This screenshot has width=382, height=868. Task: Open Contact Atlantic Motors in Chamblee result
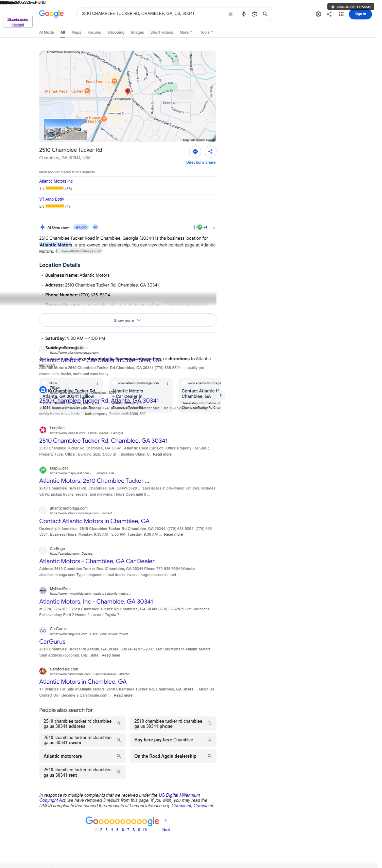click(94, 521)
